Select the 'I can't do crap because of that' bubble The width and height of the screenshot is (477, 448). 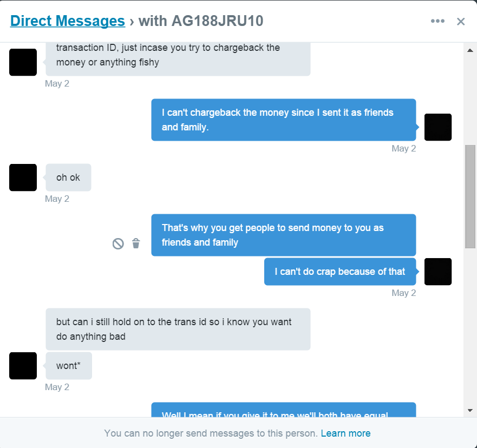coord(340,272)
